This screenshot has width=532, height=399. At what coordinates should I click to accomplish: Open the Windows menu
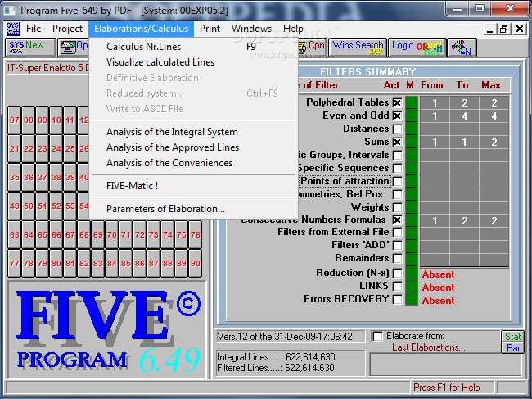(251, 29)
